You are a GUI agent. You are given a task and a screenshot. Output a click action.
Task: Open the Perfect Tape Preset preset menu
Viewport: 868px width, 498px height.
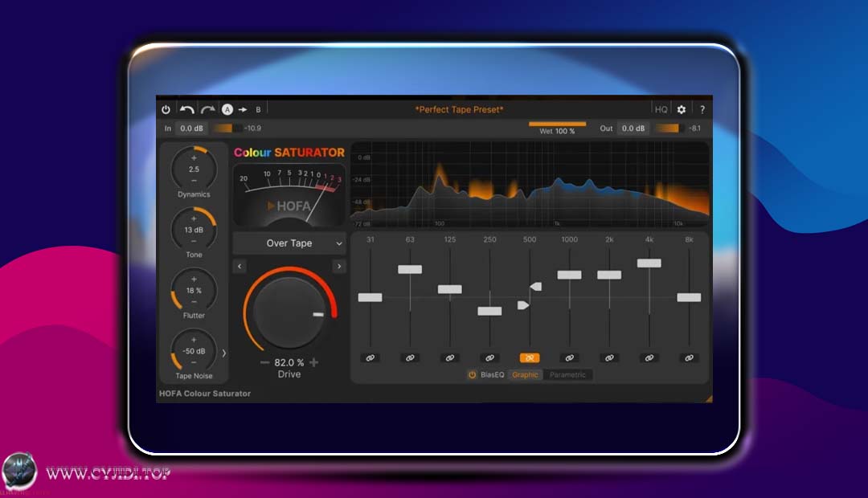[459, 109]
